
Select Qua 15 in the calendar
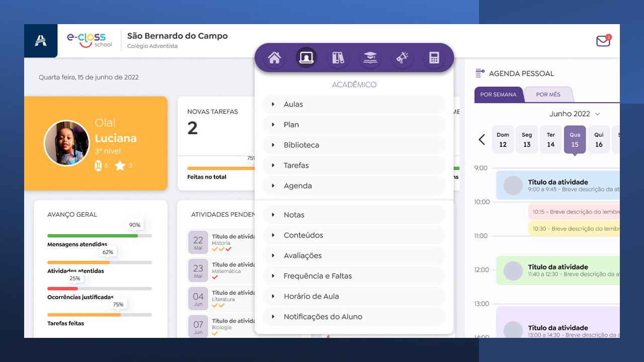575,139
